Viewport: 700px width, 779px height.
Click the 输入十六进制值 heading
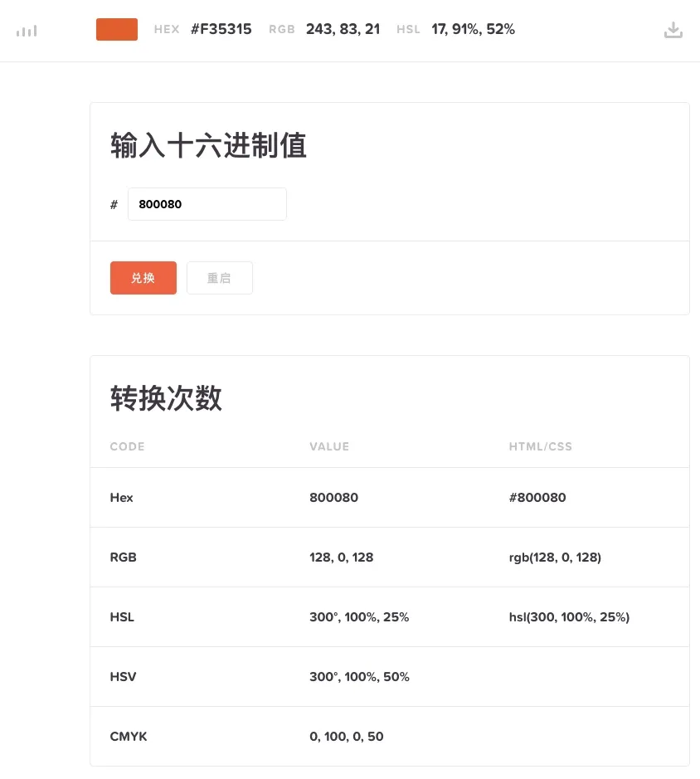208,146
